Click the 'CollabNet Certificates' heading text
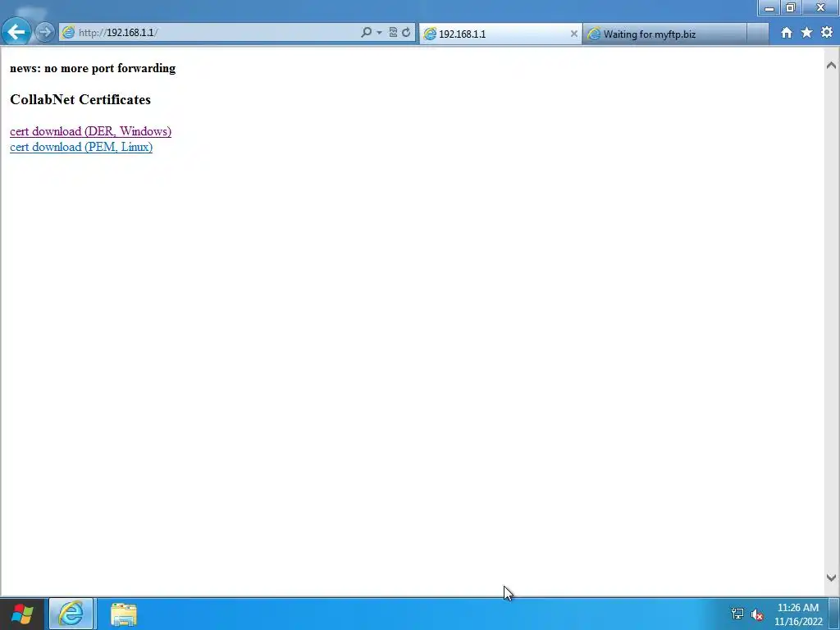Screen dimensions: 840x630 click(80, 99)
